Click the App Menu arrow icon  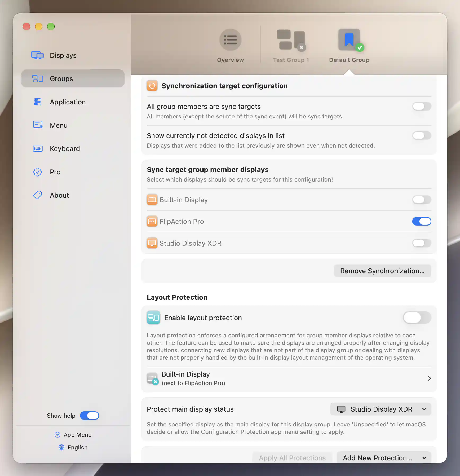tap(57, 435)
